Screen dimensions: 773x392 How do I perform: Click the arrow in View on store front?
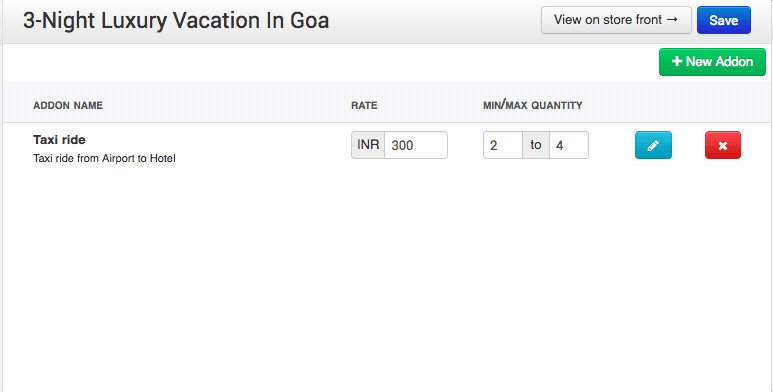(x=672, y=20)
